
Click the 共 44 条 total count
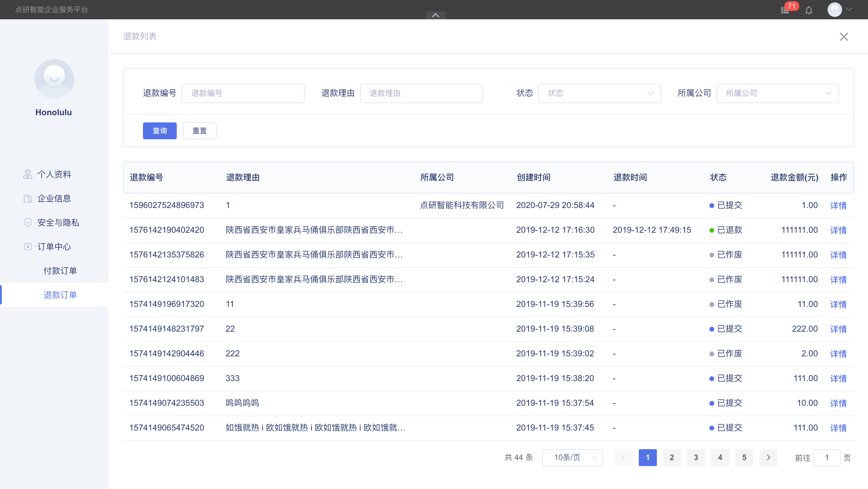tap(518, 457)
